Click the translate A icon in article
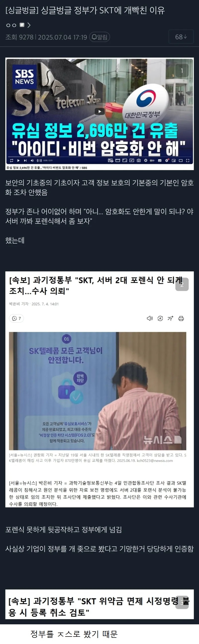Viewport: 199px width, 644px height. click(x=160, y=318)
